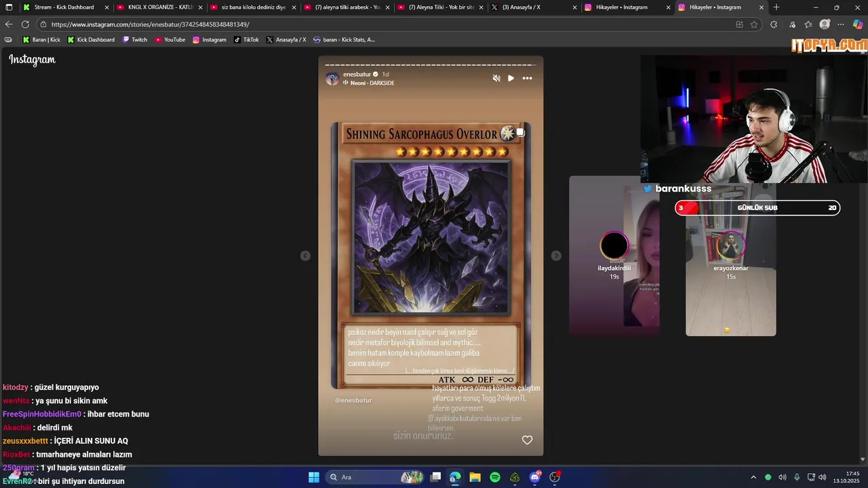Open File Explorer from taskbar
The height and width of the screenshot is (488, 868).
[475, 477]
